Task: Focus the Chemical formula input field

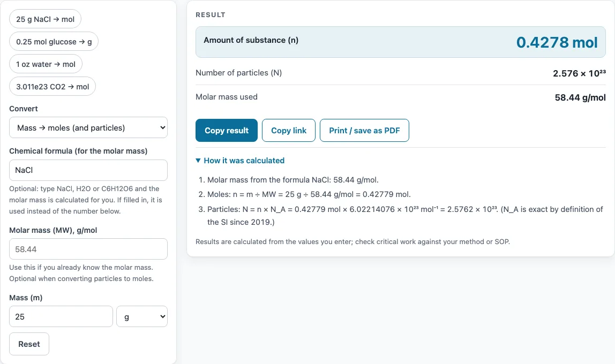Action: click(88, 170)
